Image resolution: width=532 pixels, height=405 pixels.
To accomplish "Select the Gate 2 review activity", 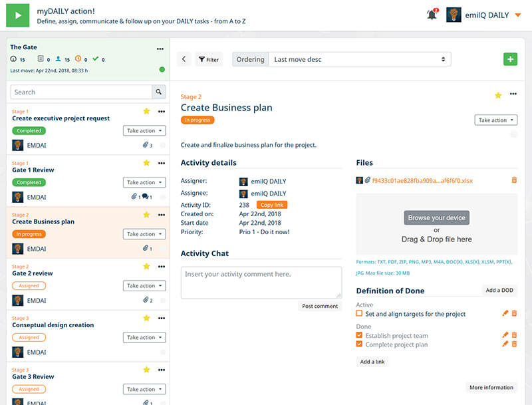I will (32, 273).
